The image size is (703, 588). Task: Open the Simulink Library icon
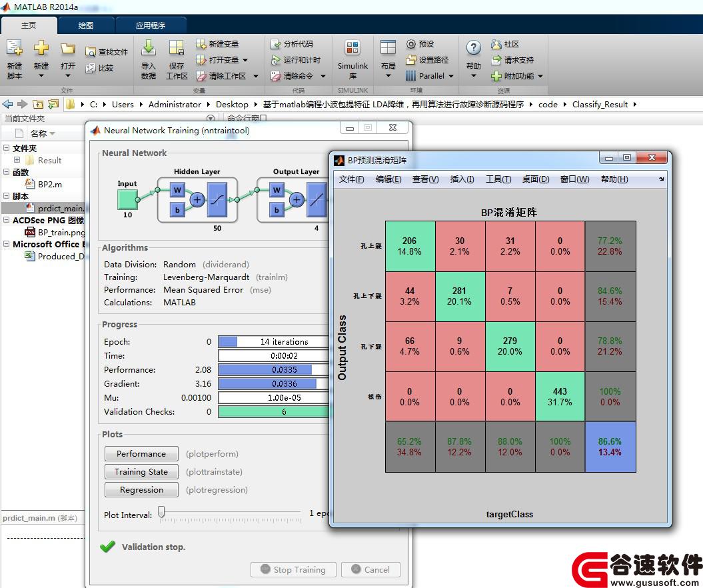click(x=352, y=47)
